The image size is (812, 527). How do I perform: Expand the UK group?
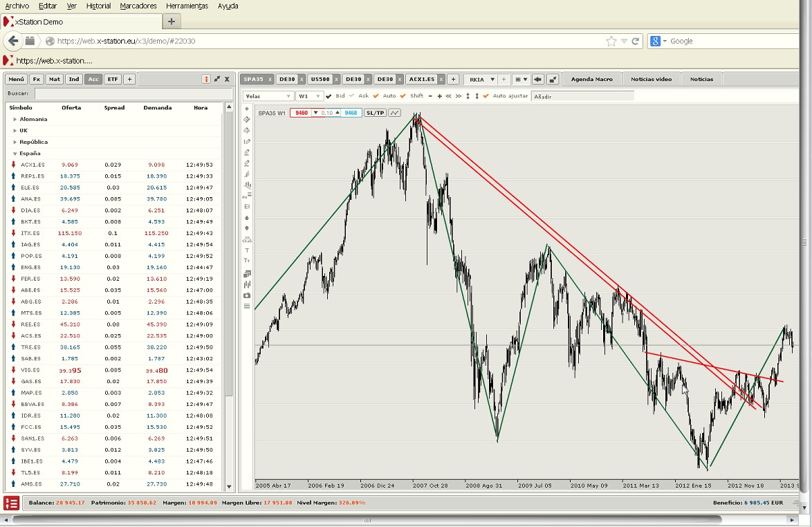point(15,131)
